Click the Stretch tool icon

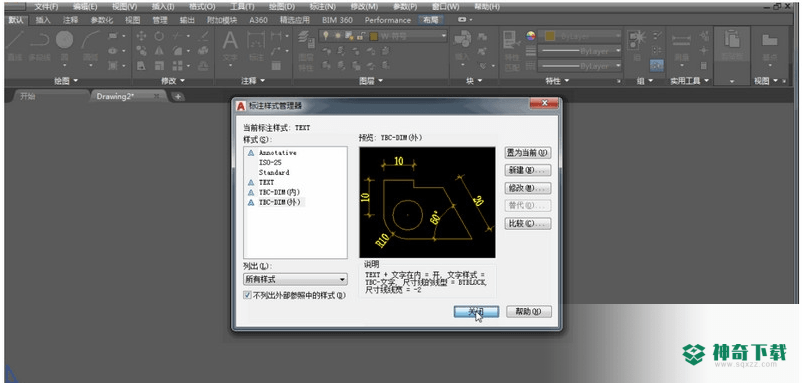click(141, 65)
